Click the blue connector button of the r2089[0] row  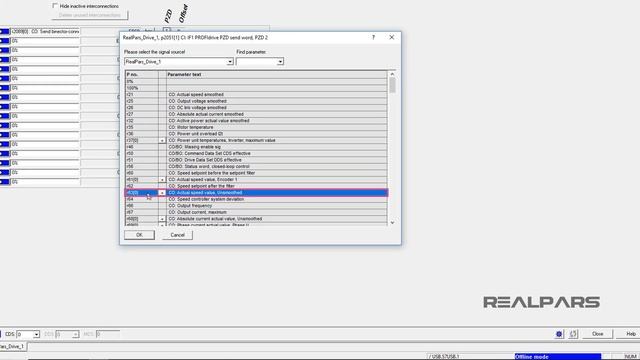pos(4,31)
